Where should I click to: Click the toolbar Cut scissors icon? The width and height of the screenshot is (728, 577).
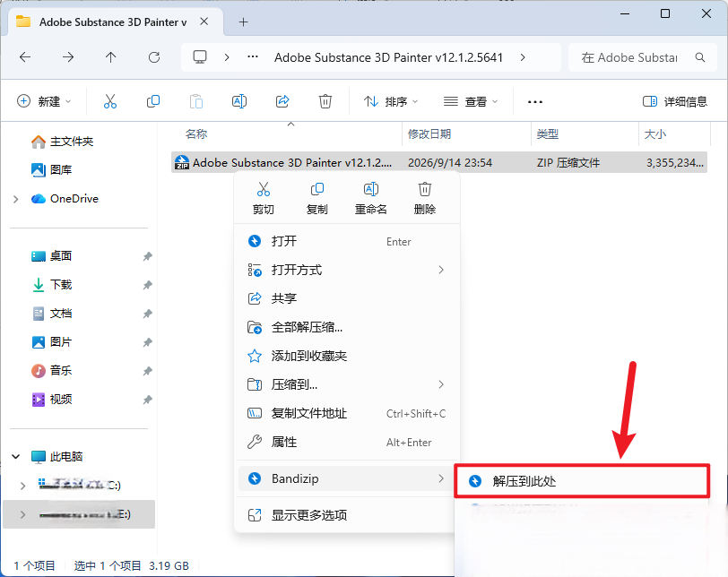110,101
